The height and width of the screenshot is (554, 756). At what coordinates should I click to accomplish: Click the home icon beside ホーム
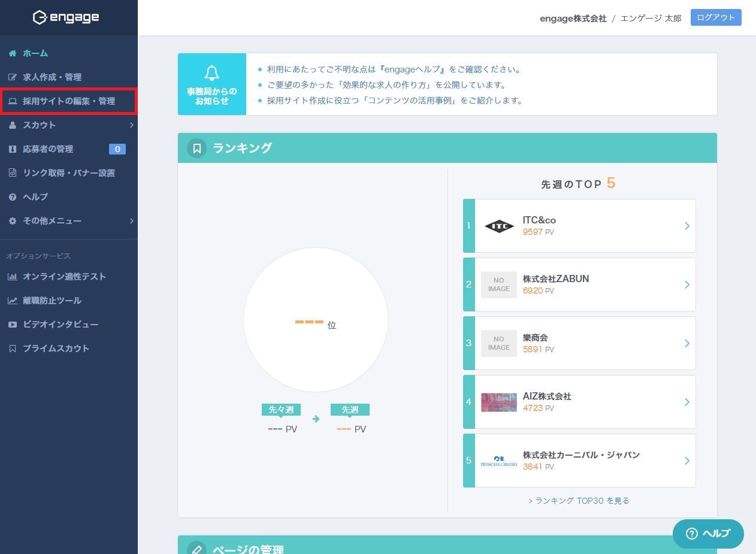[12, 53]
